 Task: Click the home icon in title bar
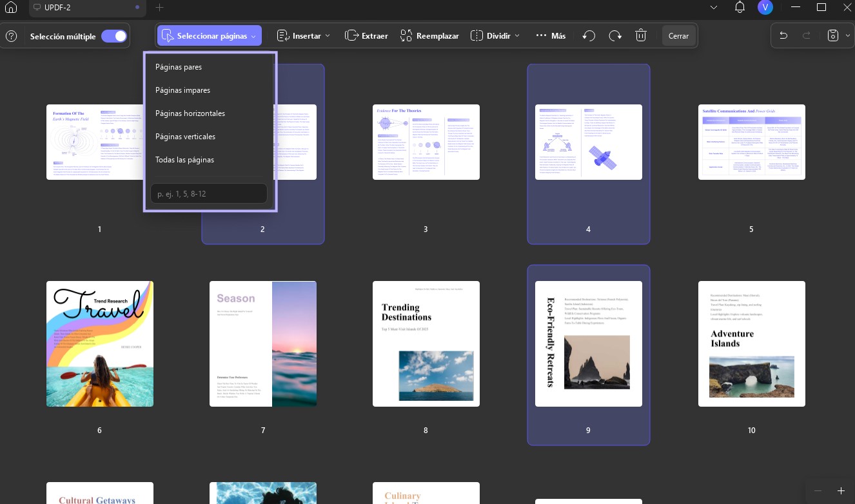click(x=11, y=8)
